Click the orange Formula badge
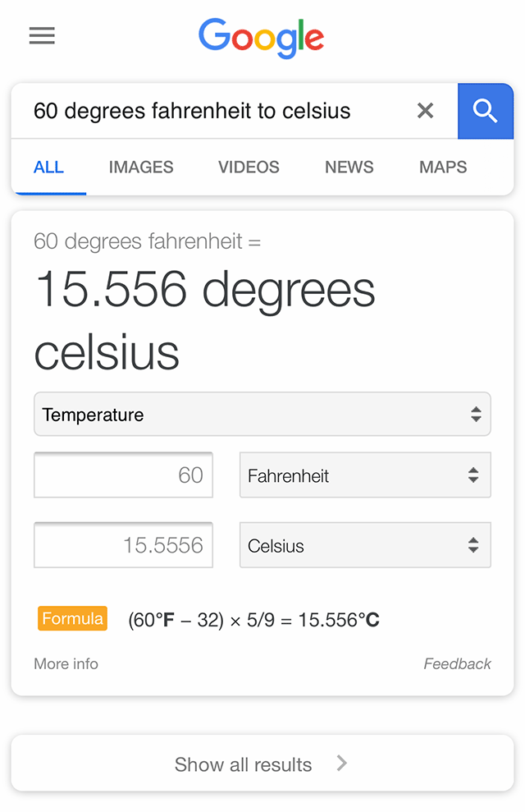The height and width of the screenshot is (812, 525). (x=72, y=619)
